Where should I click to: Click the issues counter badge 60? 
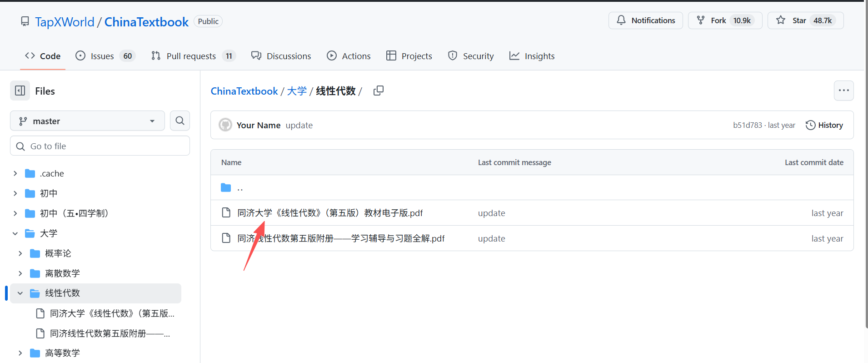pos(128,56)
